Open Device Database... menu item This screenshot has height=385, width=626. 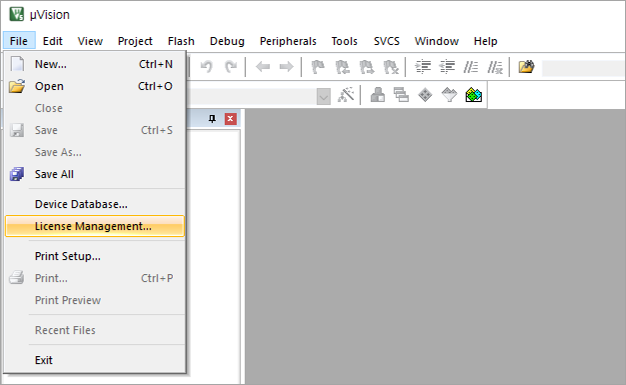(x=95, y=204)
